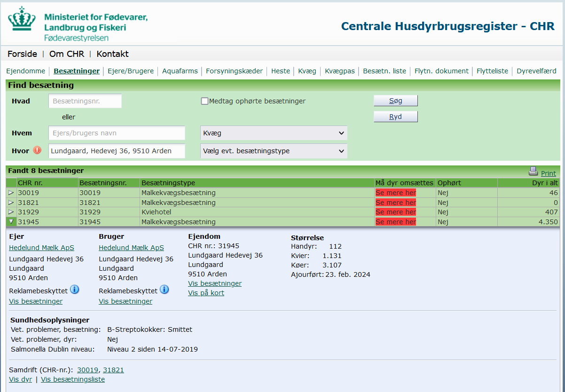This screenshot has height=392, width=565.
Task: Click the Besætningsnr. input field
Action: [85, 101]
